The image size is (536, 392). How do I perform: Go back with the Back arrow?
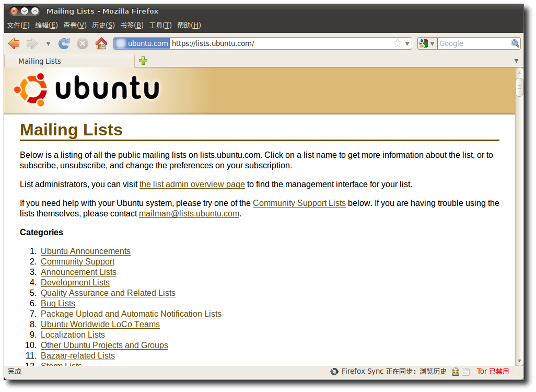[14, 43]
